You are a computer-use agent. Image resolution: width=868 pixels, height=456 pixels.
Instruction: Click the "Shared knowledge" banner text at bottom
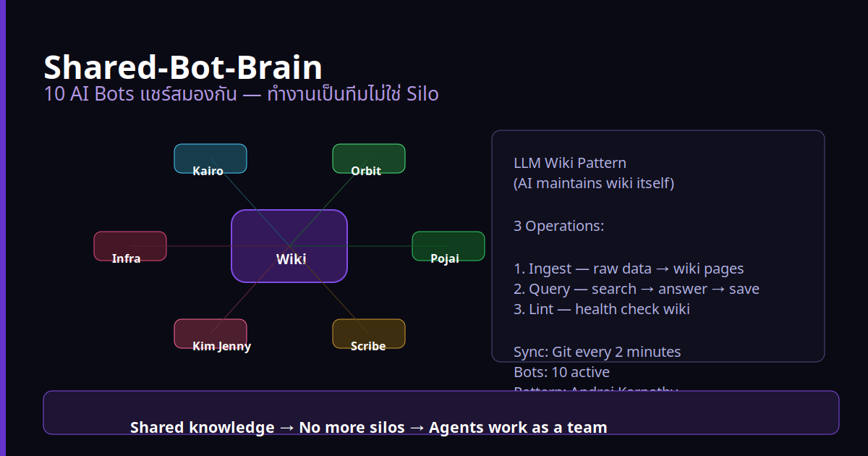(x=368, y=427)
